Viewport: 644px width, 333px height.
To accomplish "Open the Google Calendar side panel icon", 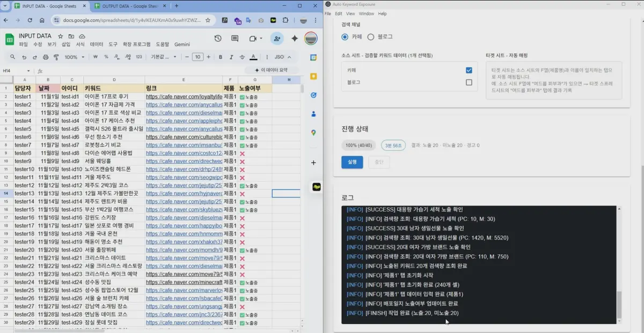I will coord(313,58).
